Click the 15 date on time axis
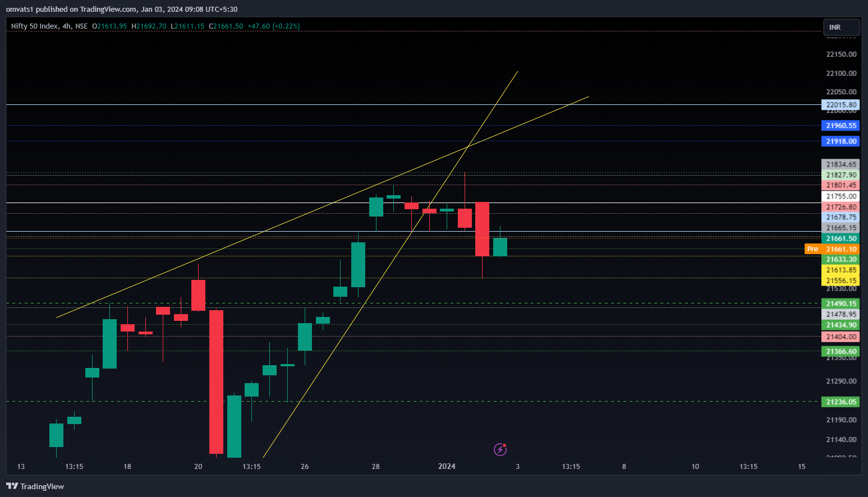868x497 pixels. 802,466
